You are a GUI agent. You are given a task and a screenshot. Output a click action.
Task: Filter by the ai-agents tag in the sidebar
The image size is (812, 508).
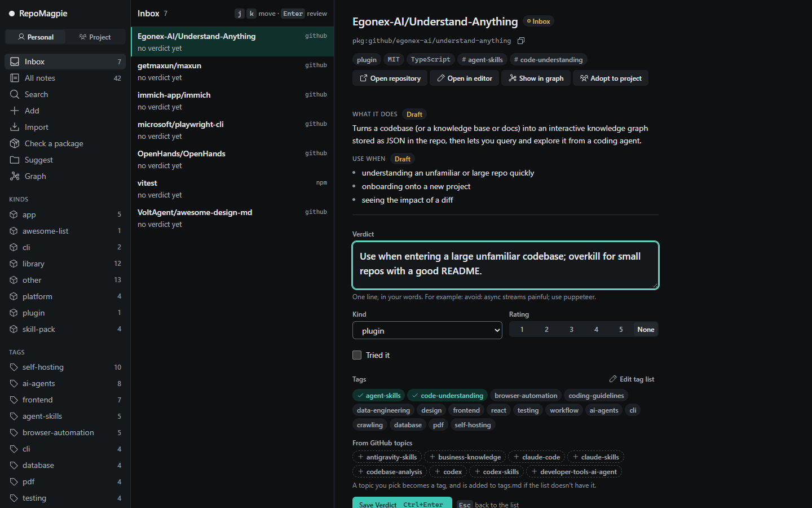[x=65, y=383]
